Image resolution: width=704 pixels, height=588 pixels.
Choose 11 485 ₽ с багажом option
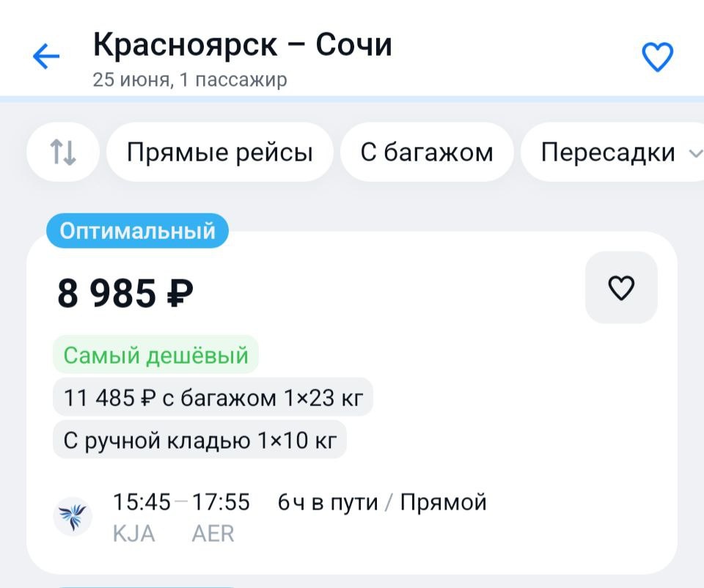click(x=213, y=397)
